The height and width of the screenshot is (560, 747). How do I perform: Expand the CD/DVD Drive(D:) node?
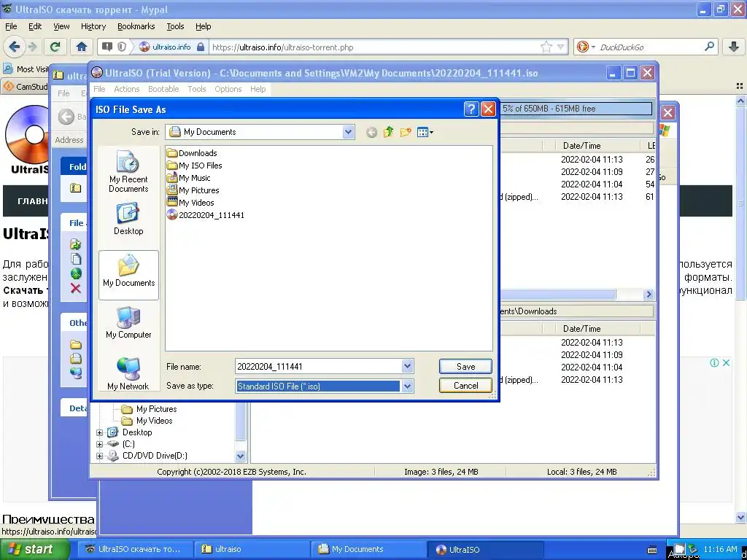[x=99, y=456]
